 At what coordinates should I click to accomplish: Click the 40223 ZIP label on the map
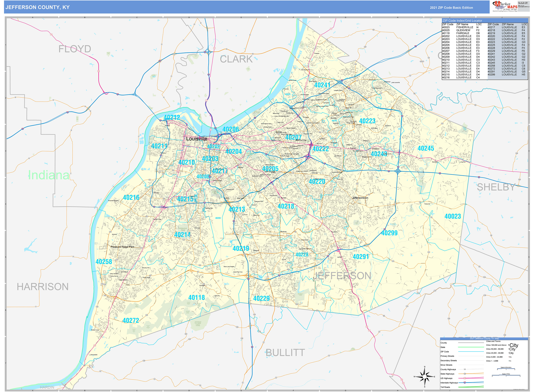coord(367,121)
